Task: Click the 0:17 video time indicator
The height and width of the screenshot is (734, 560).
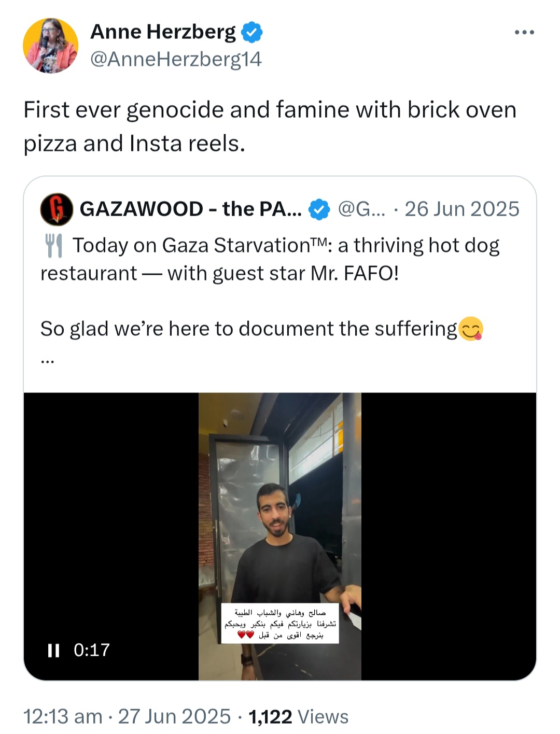Action: point(92,650)
